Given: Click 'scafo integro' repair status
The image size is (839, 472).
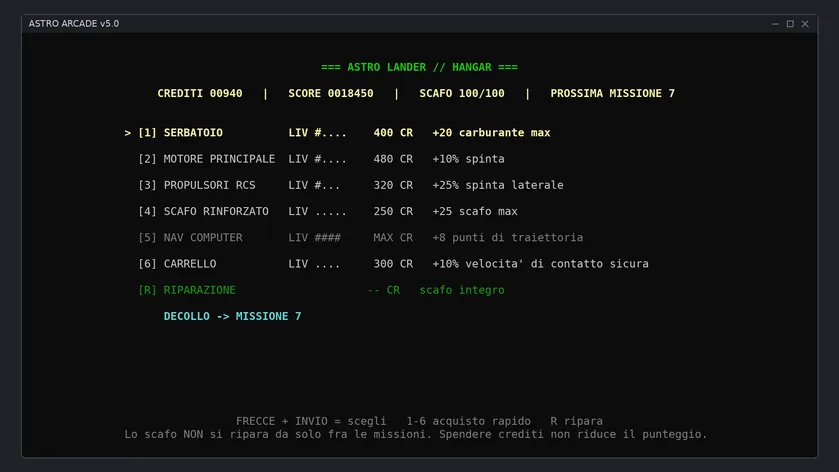Looking at the screenshot, I should pyautogui.click(x=462, y=290).
